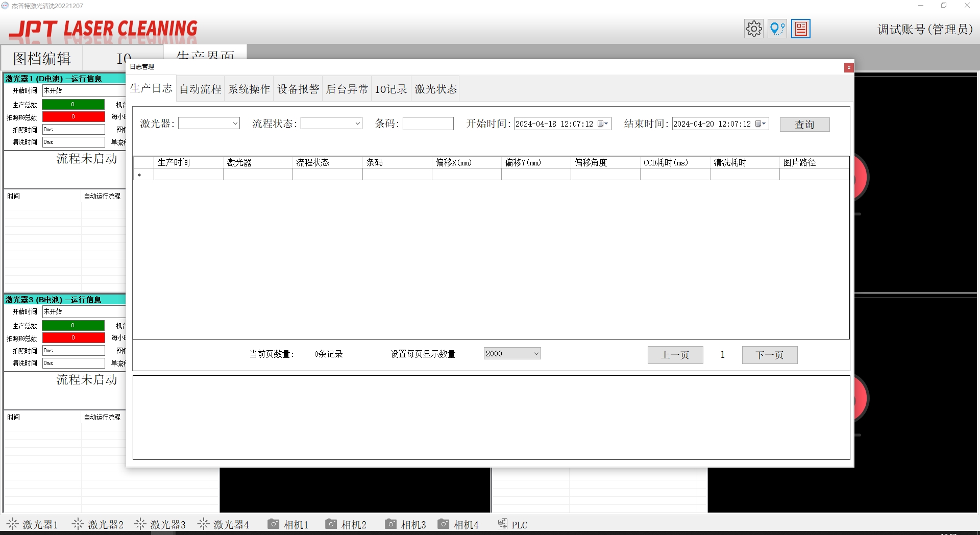The image size is (980, 535).
Task: Switch to the 设备报警 tab
Action: [298, 89]
